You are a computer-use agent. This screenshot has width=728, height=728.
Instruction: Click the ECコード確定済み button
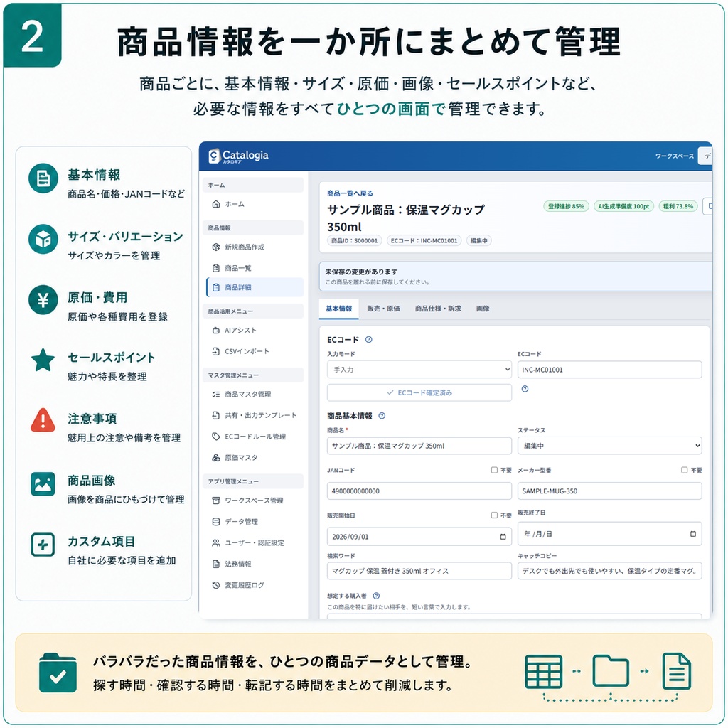click(x=419, y=392)
